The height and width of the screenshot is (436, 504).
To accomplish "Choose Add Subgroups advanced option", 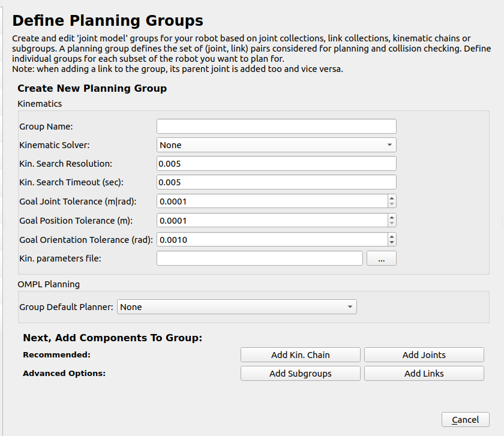I will click(300, 374).
